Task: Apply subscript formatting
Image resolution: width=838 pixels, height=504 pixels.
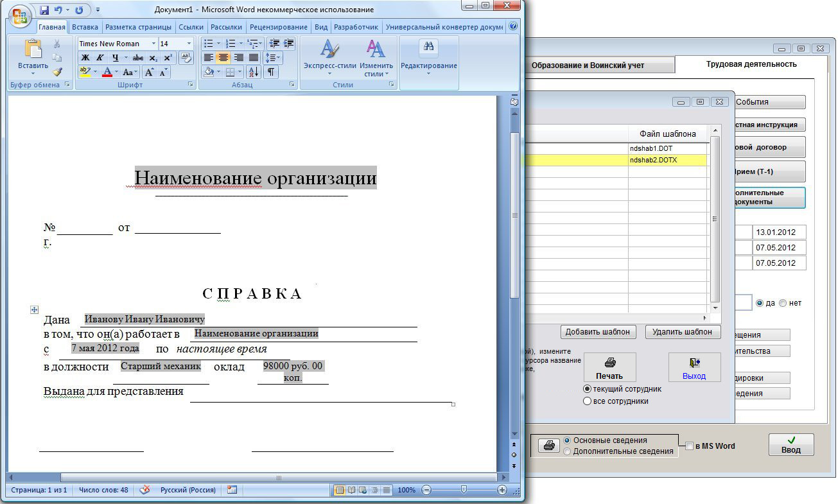Action: point(153,58)
